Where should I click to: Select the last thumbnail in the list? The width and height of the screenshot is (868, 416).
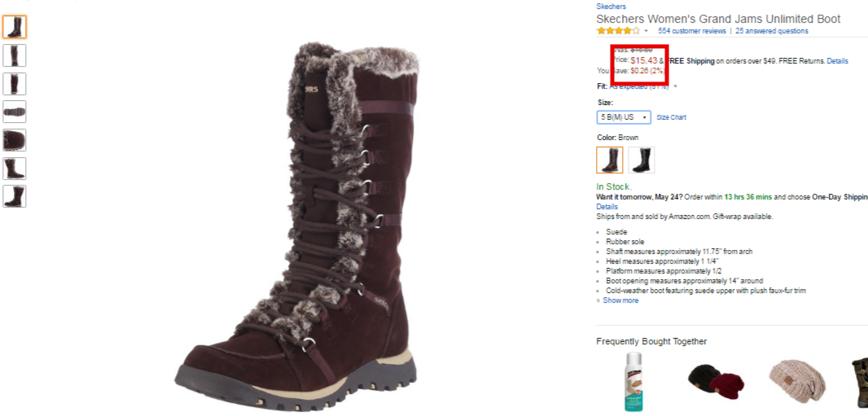(x=15, y=196)
